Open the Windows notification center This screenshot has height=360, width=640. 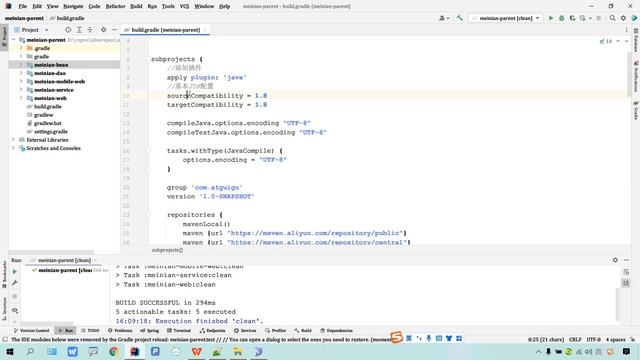click(627, 351)
